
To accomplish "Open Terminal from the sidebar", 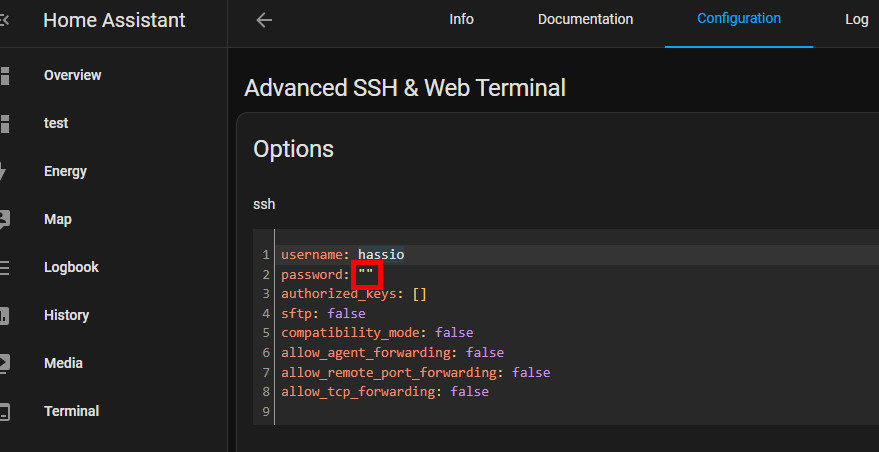I will tap(71, 411).
